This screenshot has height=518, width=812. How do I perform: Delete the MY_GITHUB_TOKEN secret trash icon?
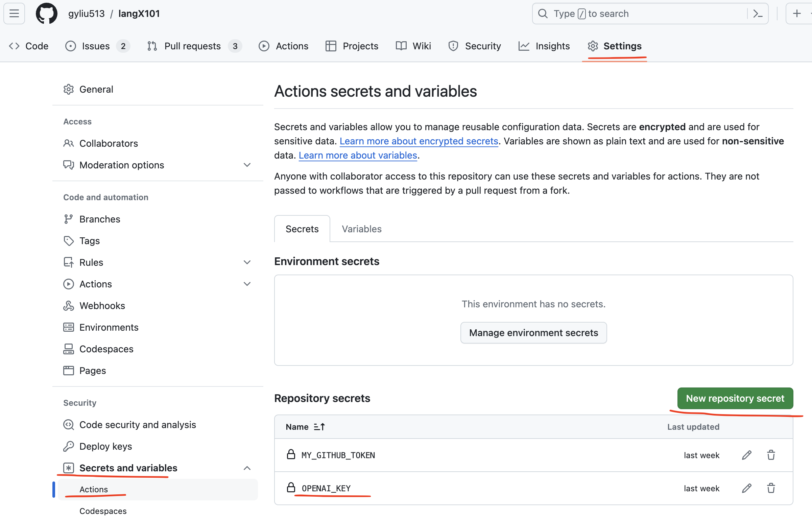(x=771, y=455)
